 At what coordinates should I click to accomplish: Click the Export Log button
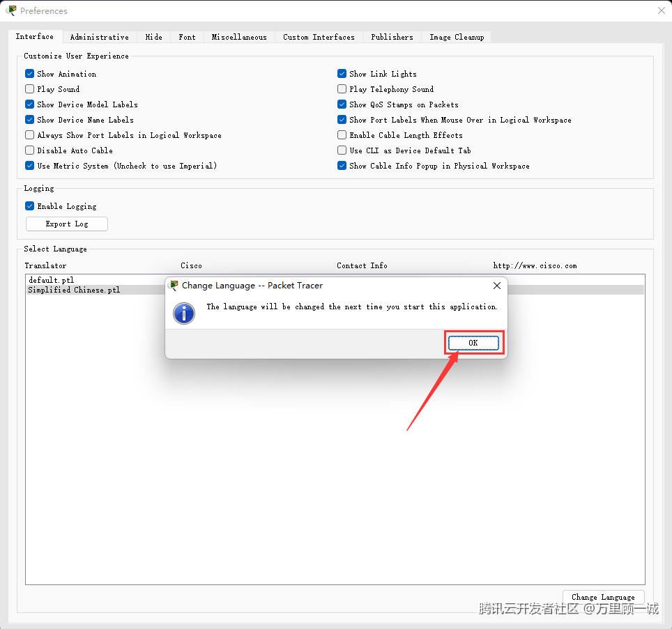tap(67, 224)
